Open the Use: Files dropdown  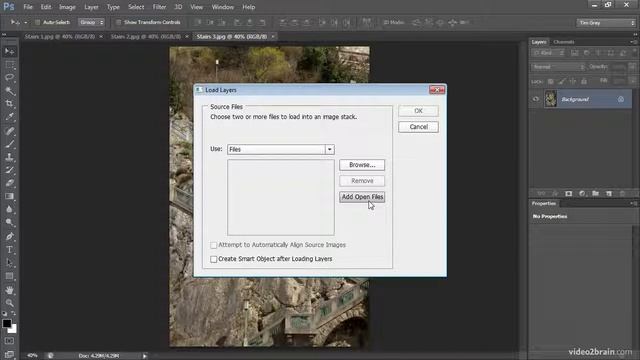pyautogui.click(x=281, y=149)
